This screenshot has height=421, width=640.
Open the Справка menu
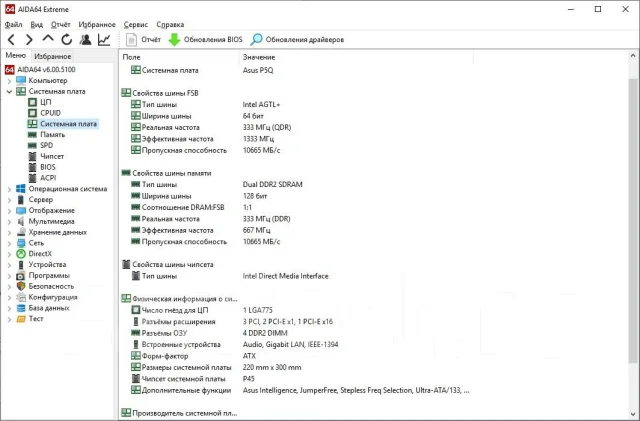pyautogui.click(x=170, y=25)
